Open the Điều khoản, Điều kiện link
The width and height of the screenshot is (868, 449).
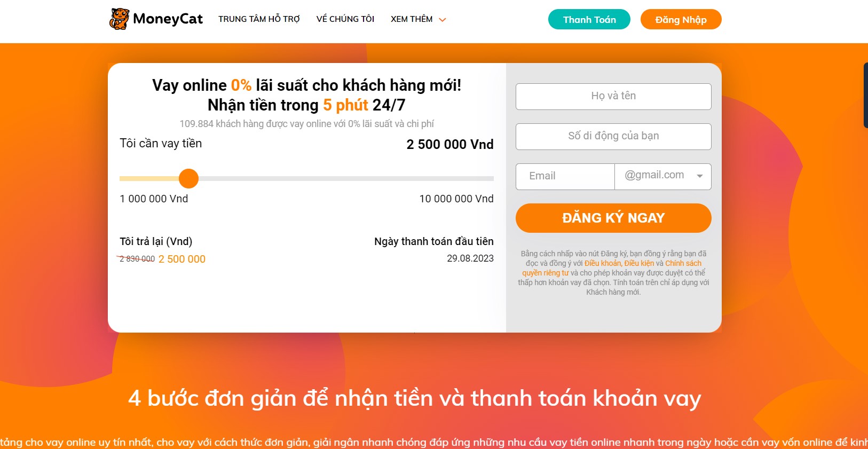(619, 263)
